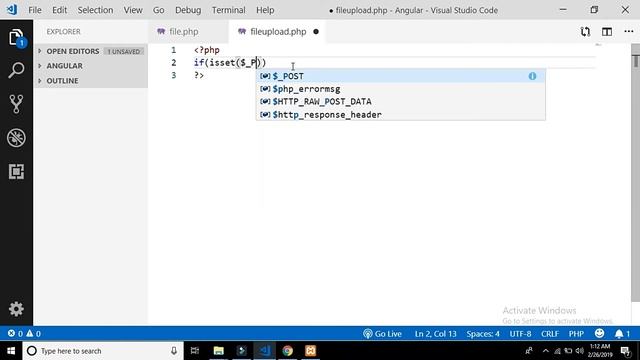Click the Open Changes compare icon
640x360 pixels.
point(585,31)
